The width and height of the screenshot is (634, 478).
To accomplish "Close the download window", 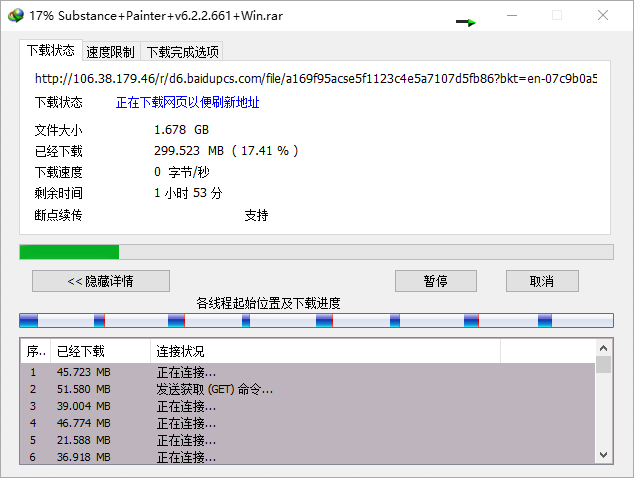I will tap(603, 15).
